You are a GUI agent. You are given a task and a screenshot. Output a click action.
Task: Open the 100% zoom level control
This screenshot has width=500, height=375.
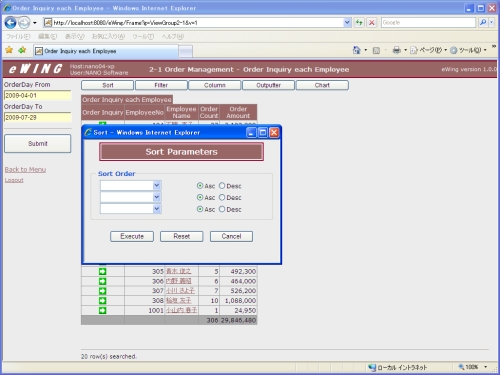click(473, 367)
